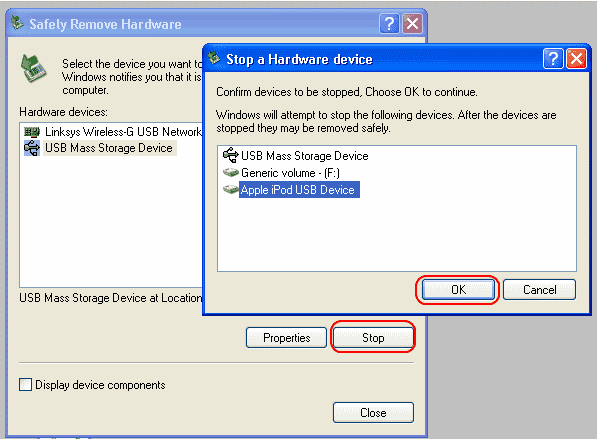Enable Display device components checkbox
The height and width of the screenshot is (440, 597).
coord(26,384)
